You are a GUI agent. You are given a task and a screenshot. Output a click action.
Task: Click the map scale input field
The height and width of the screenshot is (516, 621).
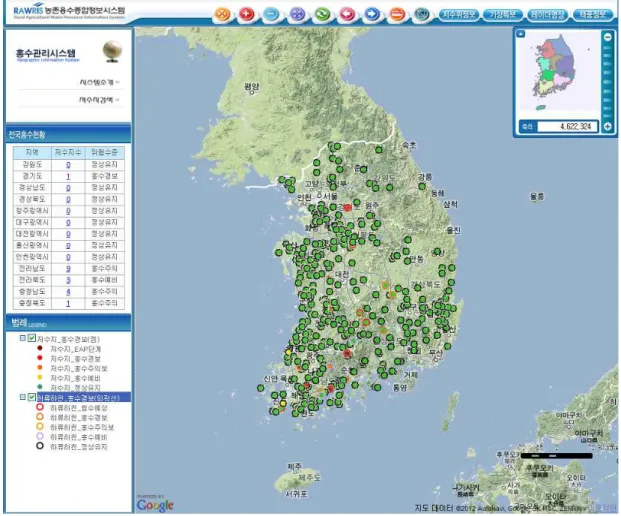point(567,127)
